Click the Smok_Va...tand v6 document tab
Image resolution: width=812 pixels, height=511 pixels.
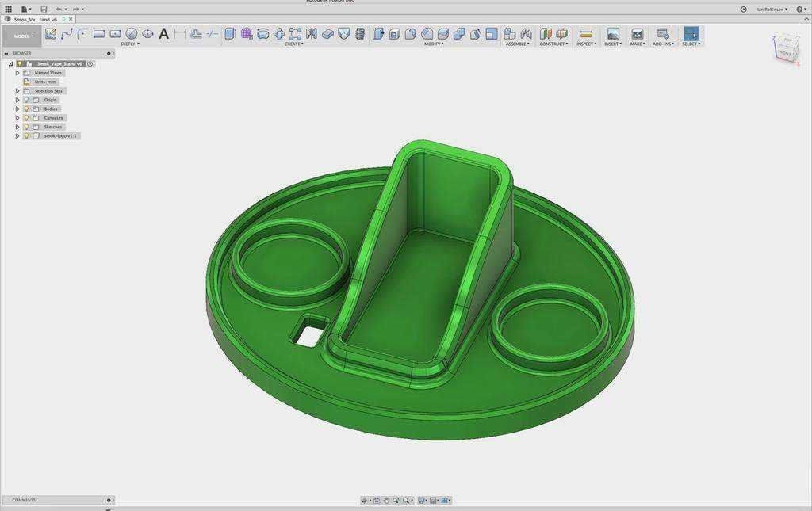click(35, 19)
